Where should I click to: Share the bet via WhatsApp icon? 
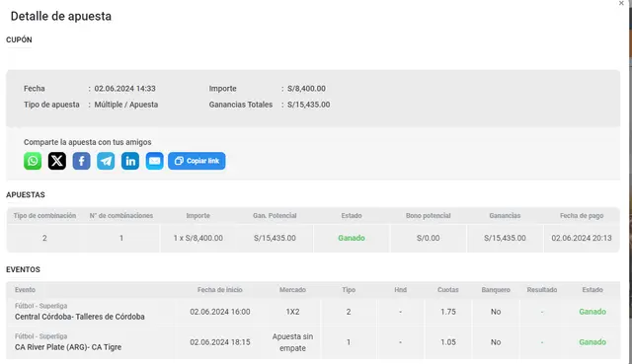coord(33,161)
